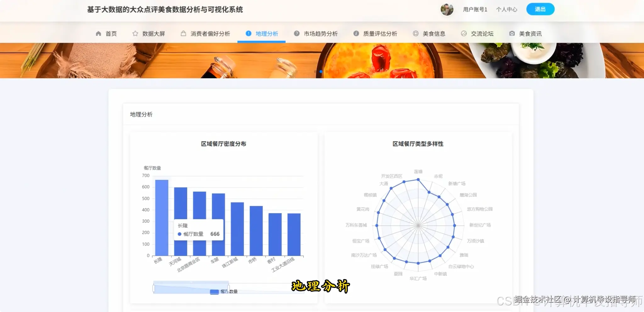Switch to the 首页 tab
This screenshot has height=312, width=644.
click(111, 33)
